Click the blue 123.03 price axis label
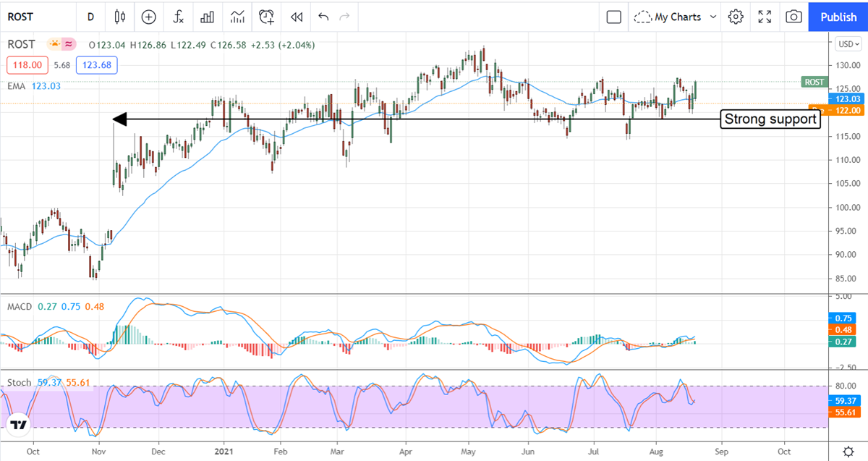 [847, 98]
